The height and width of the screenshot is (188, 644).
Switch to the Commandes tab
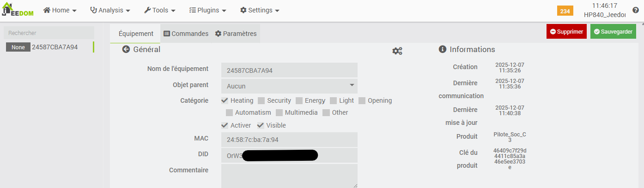point(186,34)
